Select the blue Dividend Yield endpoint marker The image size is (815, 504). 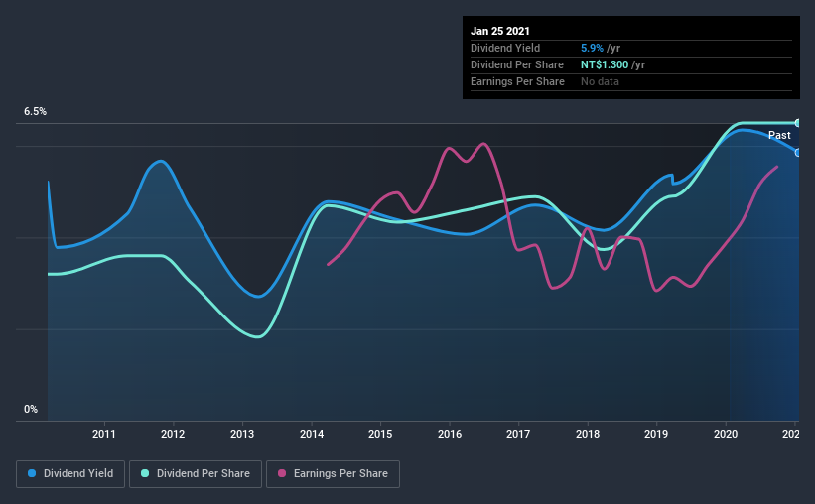click(798, 153)
